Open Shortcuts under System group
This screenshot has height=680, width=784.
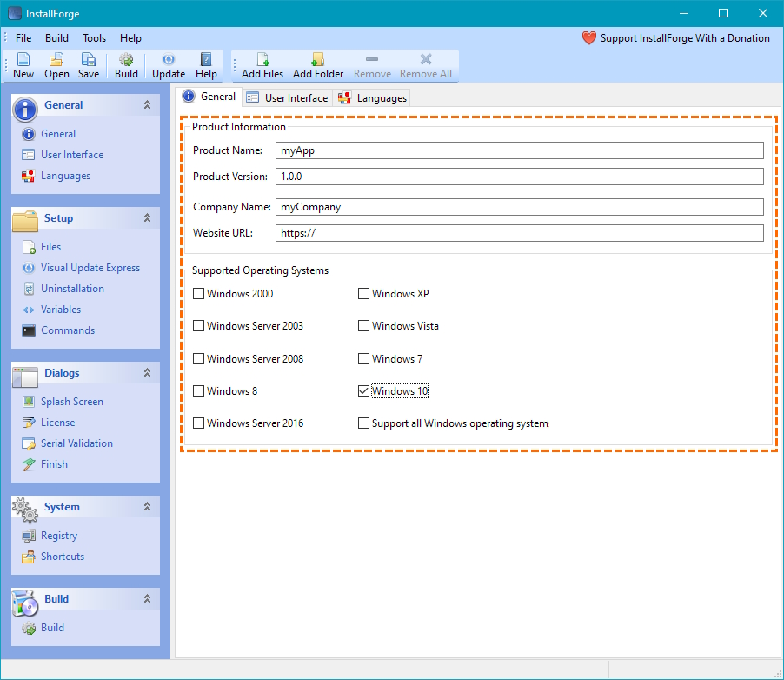[x=53, y=557]
